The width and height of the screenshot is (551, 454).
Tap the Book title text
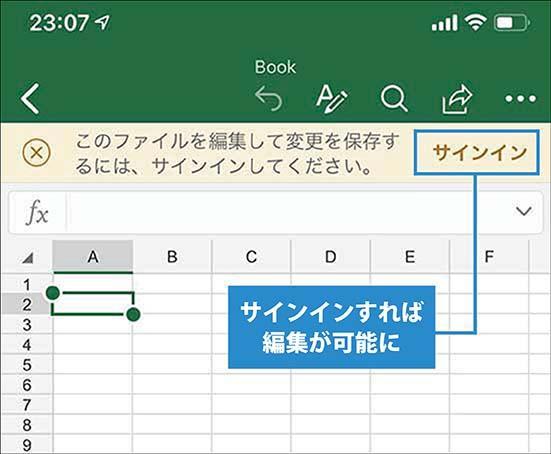[275, 67]
